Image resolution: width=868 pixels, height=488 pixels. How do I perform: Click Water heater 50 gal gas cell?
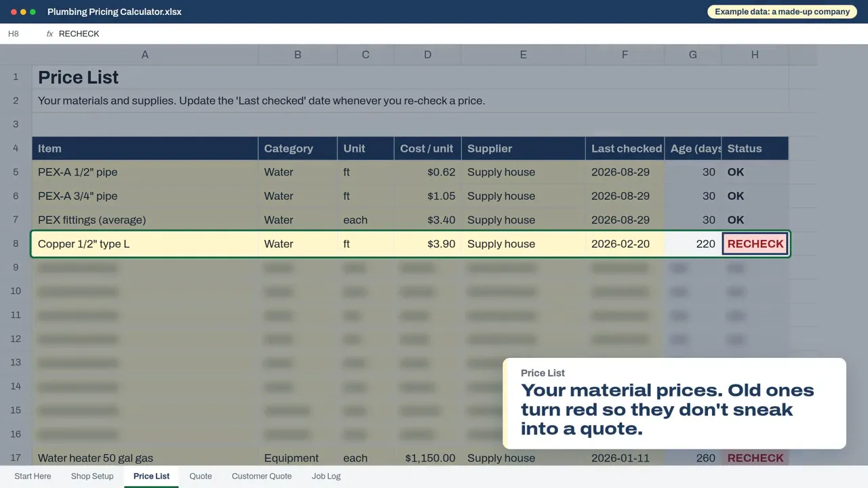point(145,458)
